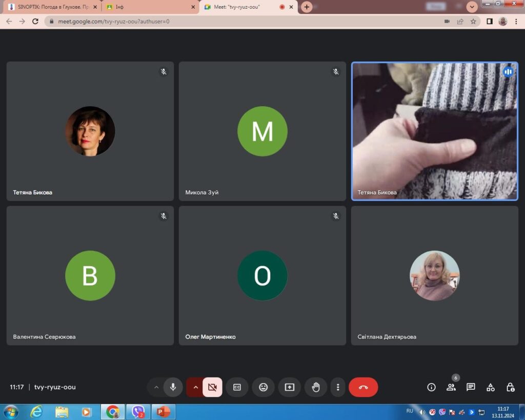Raise your hand in the meeting

316,387
